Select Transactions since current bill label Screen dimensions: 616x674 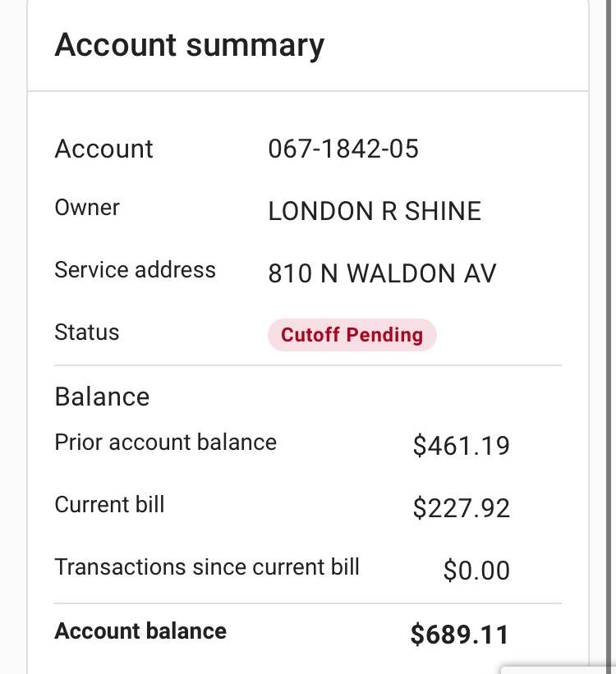(x=207, y=566)
